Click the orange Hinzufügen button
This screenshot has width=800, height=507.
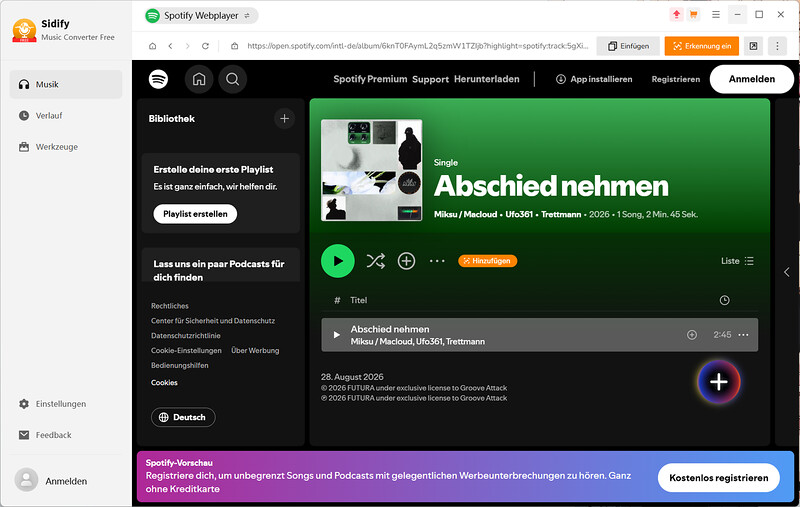[x=488, y=261]
